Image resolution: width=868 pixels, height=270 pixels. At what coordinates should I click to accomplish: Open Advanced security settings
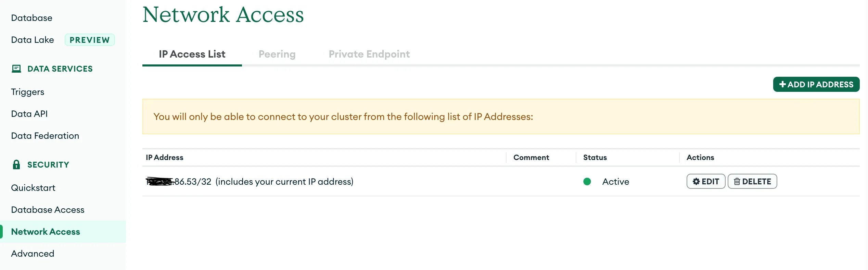coord(33,254)
